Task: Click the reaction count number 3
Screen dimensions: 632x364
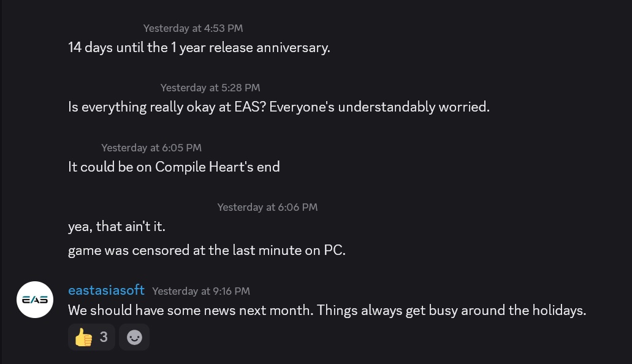Action: point(104,337)
